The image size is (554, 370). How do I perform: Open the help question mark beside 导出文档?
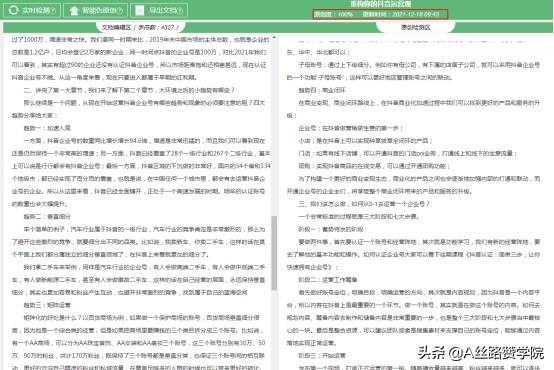point(180,11)
